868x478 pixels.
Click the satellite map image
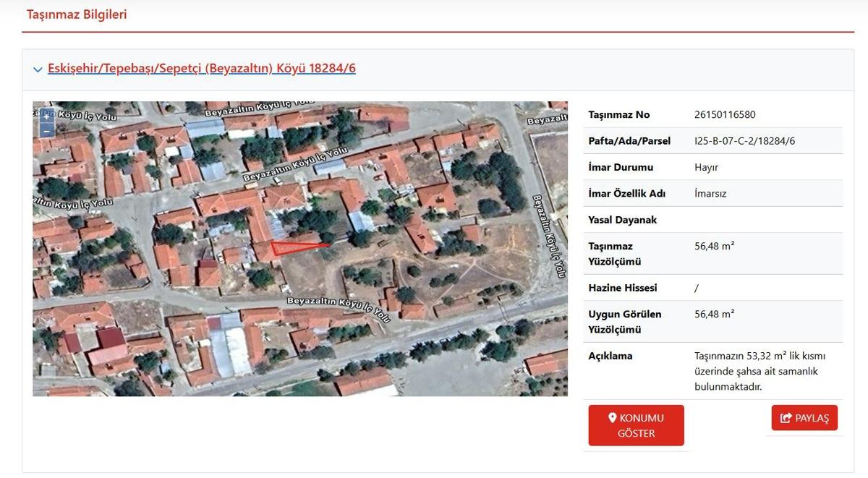434,325
